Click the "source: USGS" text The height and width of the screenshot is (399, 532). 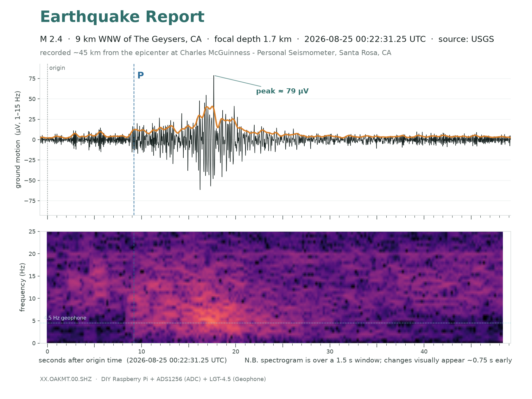tap(466, 39)
